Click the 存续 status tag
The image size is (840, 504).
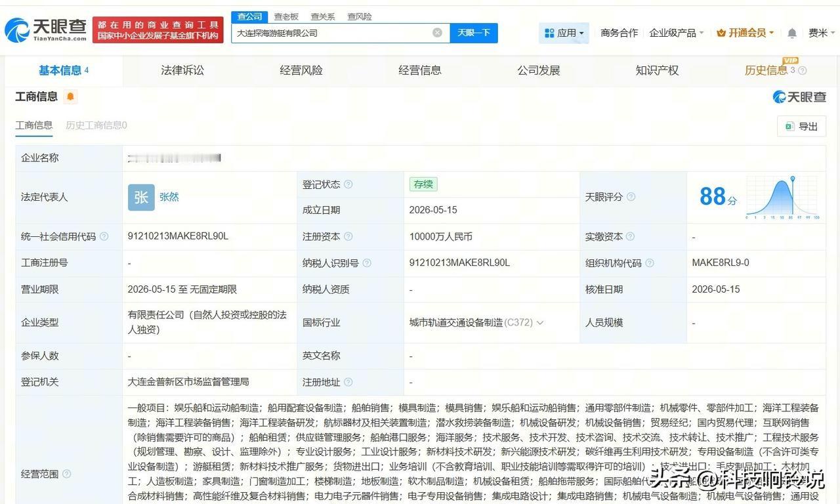[x=423, y=184]
